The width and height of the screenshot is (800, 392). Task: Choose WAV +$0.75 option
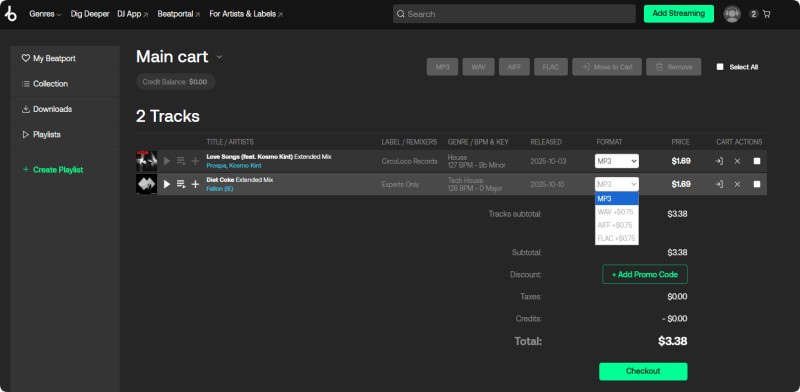[x=617, y=212]
